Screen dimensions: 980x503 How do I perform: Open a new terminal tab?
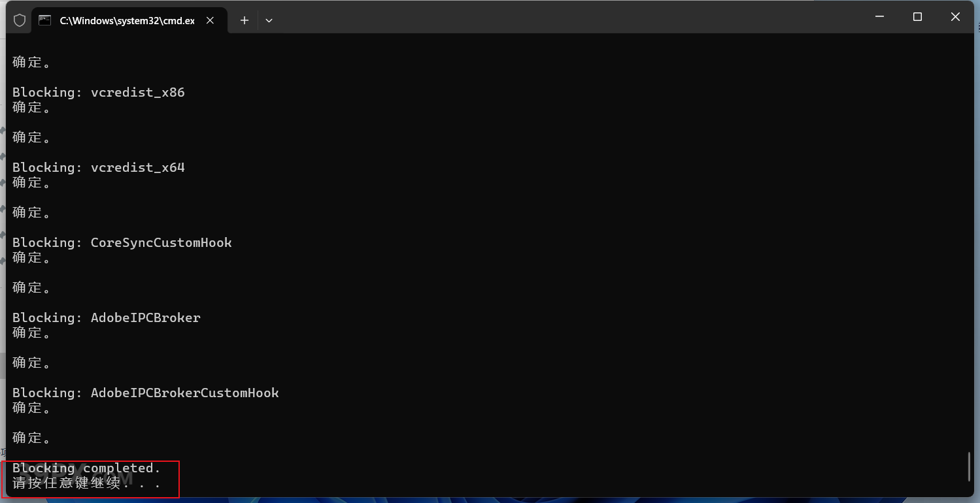245,20
